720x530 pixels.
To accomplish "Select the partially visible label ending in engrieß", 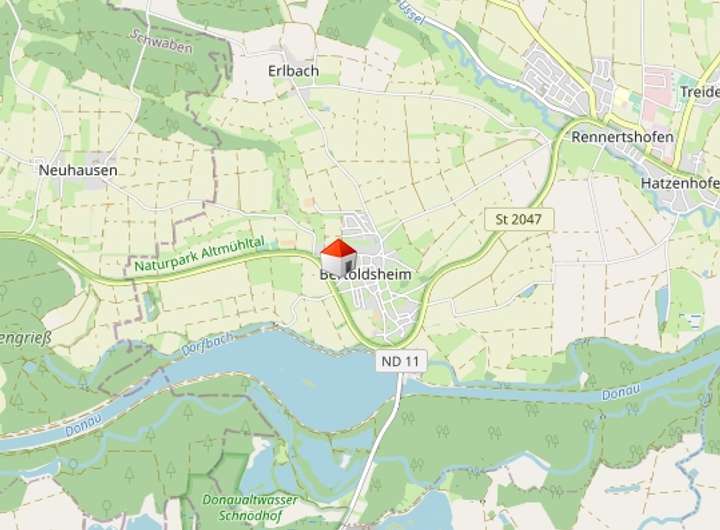I will pyautogui.click(x=25, y=338).
